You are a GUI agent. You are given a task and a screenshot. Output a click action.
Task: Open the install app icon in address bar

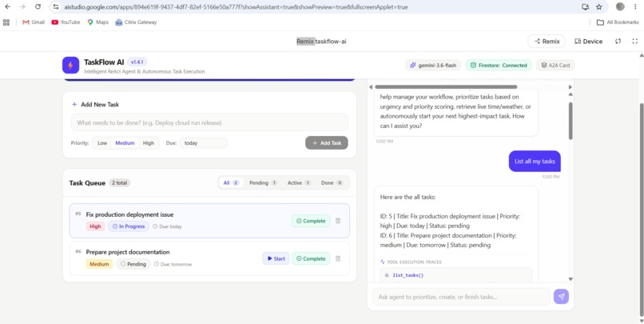point(585,7)
